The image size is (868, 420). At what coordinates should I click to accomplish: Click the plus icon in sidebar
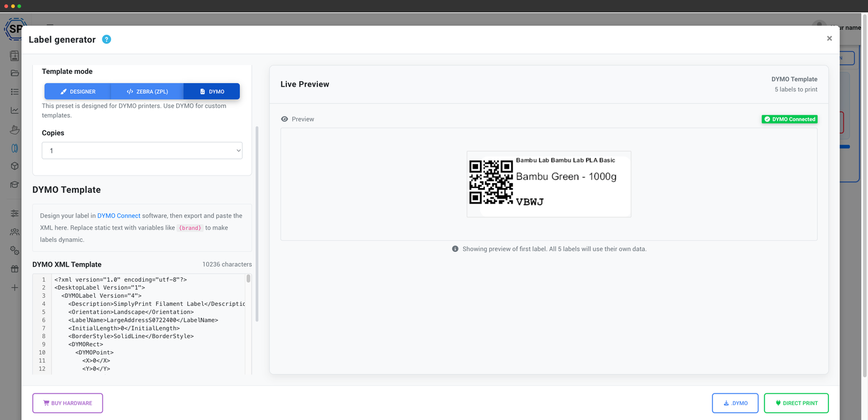[14, 288]
